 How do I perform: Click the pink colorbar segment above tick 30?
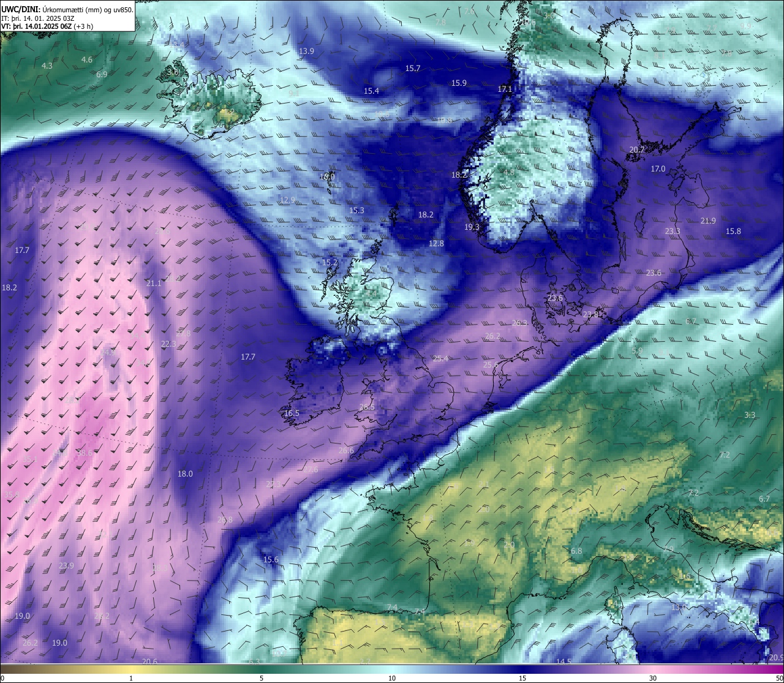point(653,668)
